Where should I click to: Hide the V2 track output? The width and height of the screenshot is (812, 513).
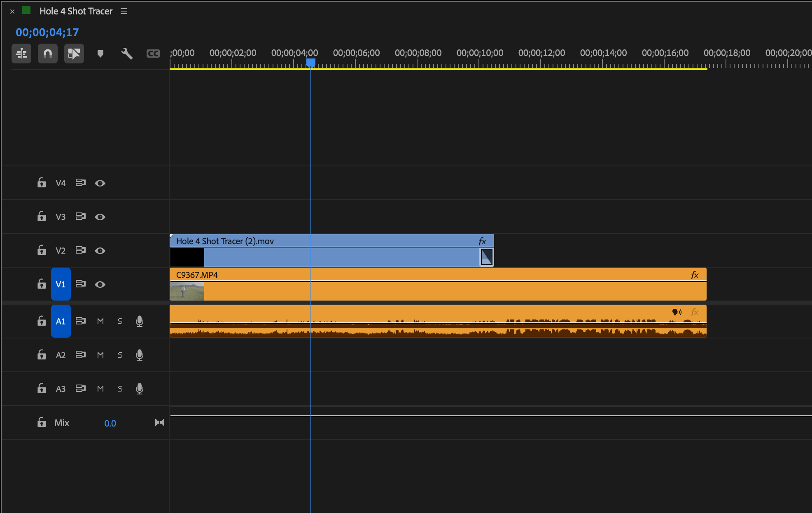click(x=100, y=250)
